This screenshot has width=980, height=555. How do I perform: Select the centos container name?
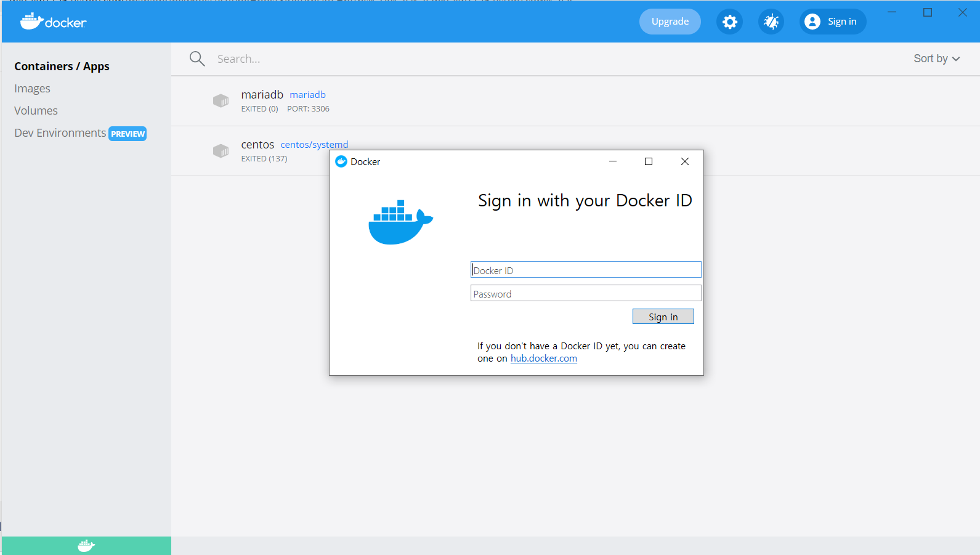point(257,144)
